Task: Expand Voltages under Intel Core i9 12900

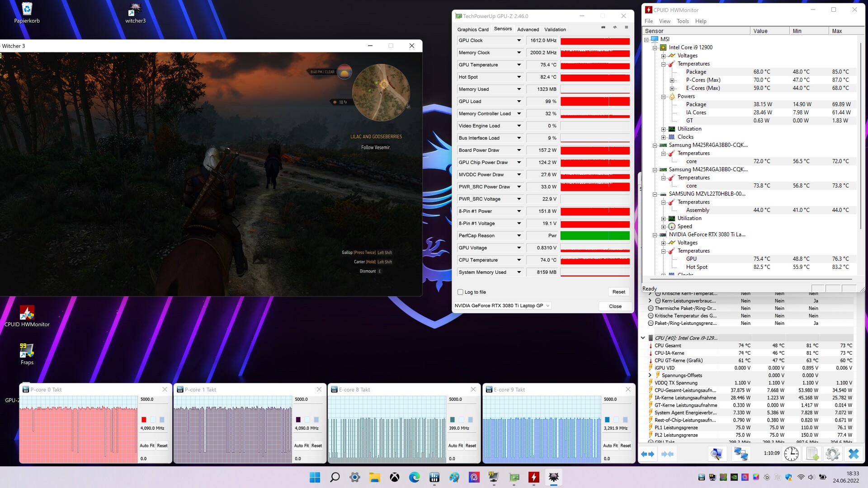Action: (663, 56)
